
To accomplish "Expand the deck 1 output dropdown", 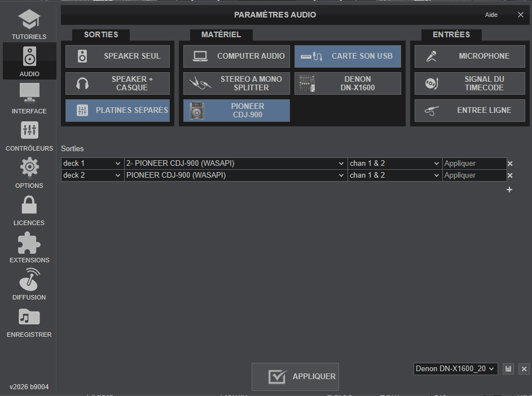I will pyautogui.click(x=93, y=164).
